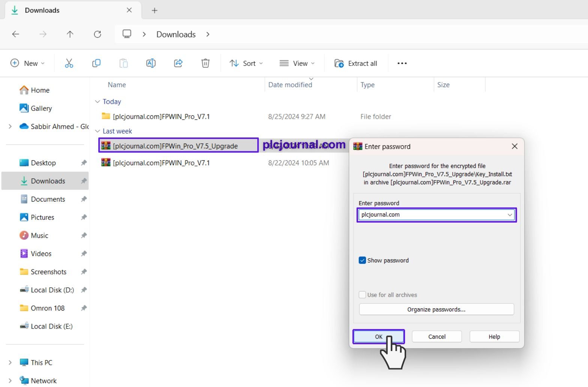Sort by Date modified column header

(x=290, y=85)
